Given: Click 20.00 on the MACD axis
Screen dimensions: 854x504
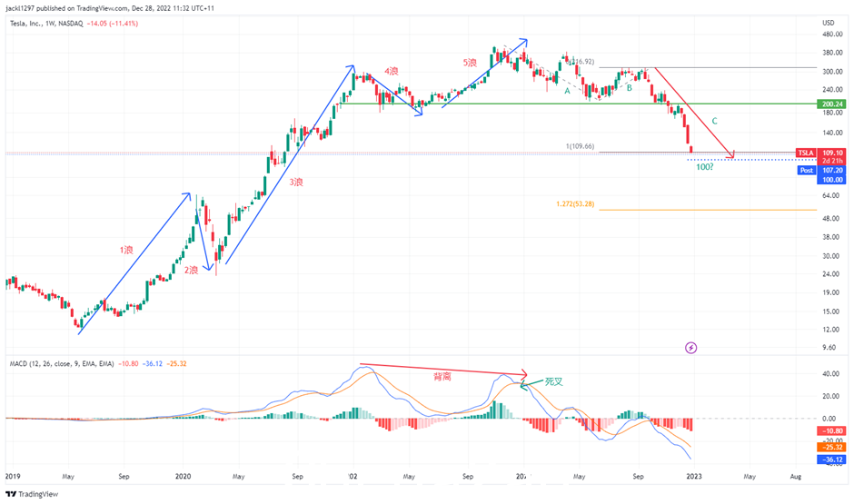Looking at the screenshot, I should (829, 396).
